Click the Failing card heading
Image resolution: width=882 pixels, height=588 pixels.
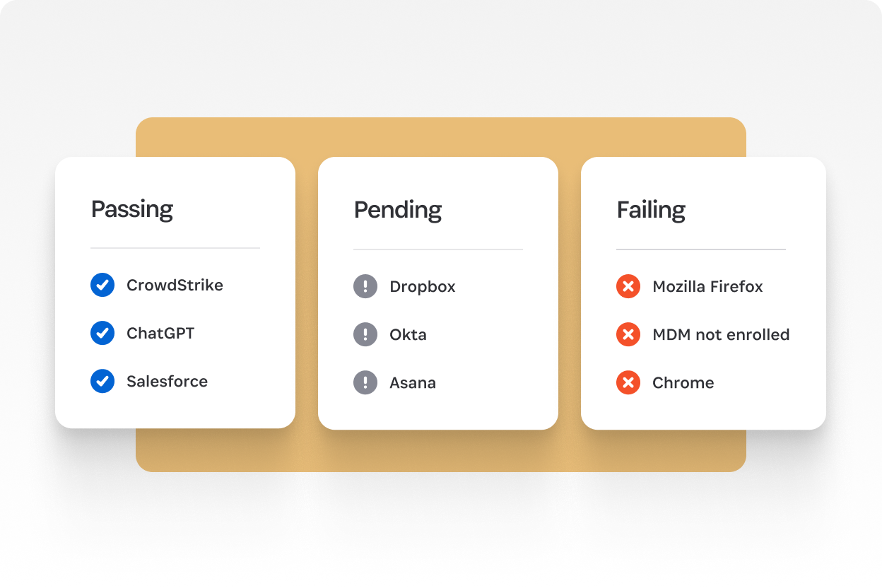tap(651, 210)
